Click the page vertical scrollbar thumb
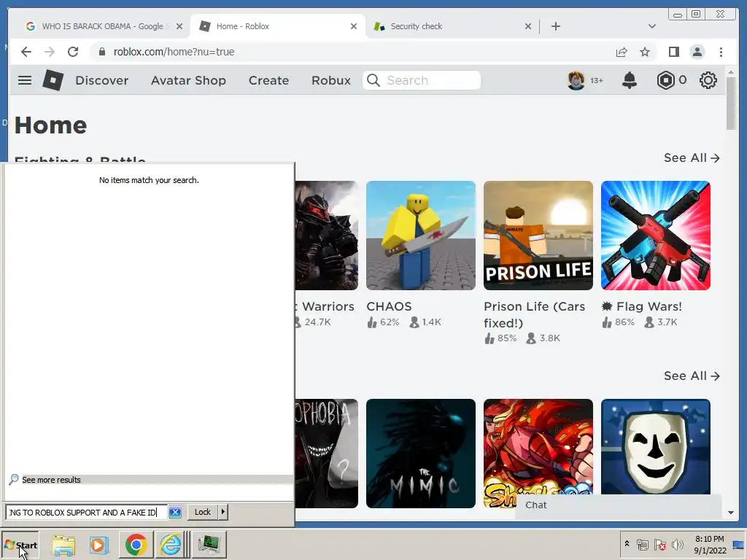 coord(731,104)
